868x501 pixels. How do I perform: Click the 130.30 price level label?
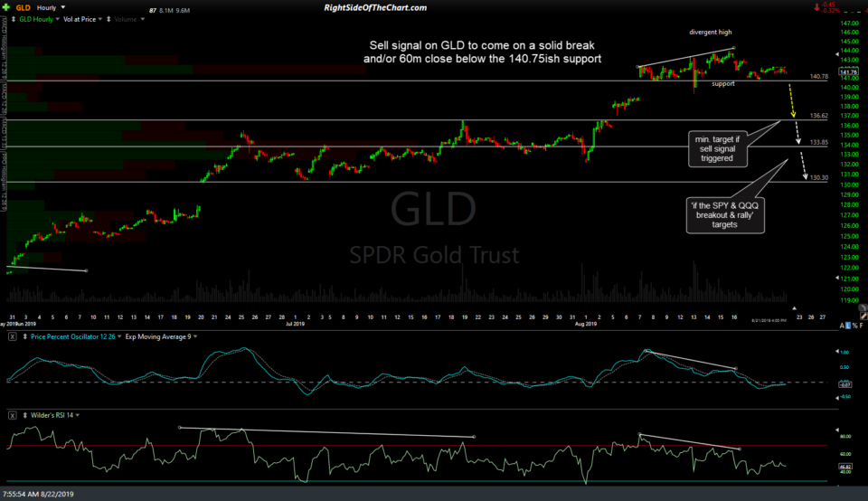pos(819,178)
